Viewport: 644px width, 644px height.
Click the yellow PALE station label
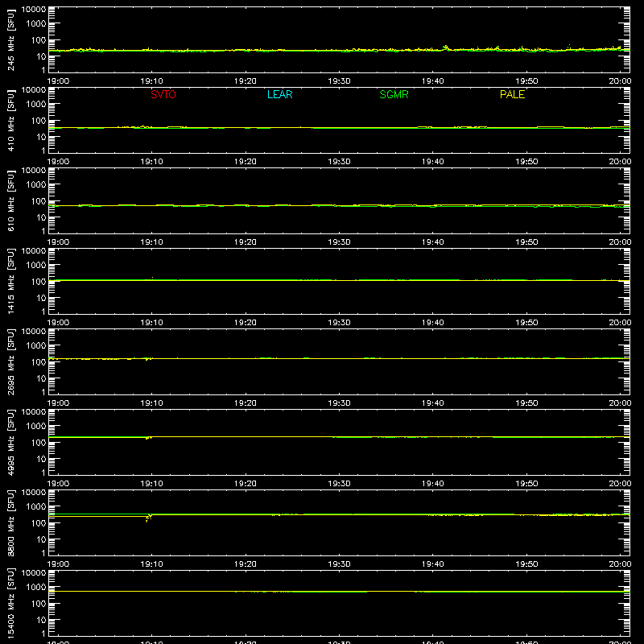[512, 94]
